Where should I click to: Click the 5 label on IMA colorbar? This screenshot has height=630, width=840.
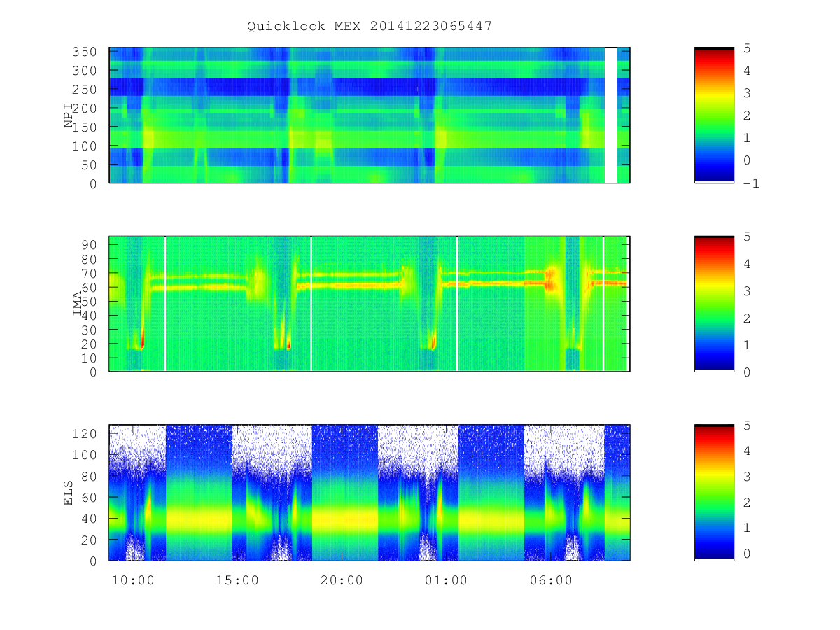point(748,236)
